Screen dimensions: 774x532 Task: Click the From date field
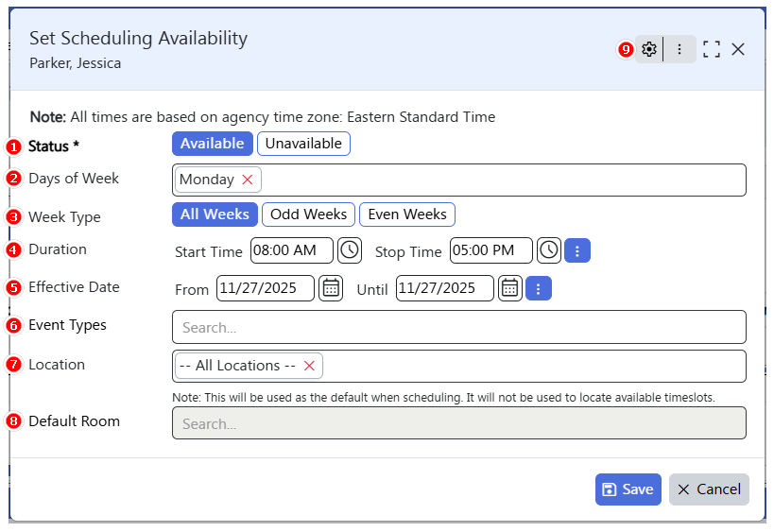tap(265, 288)
